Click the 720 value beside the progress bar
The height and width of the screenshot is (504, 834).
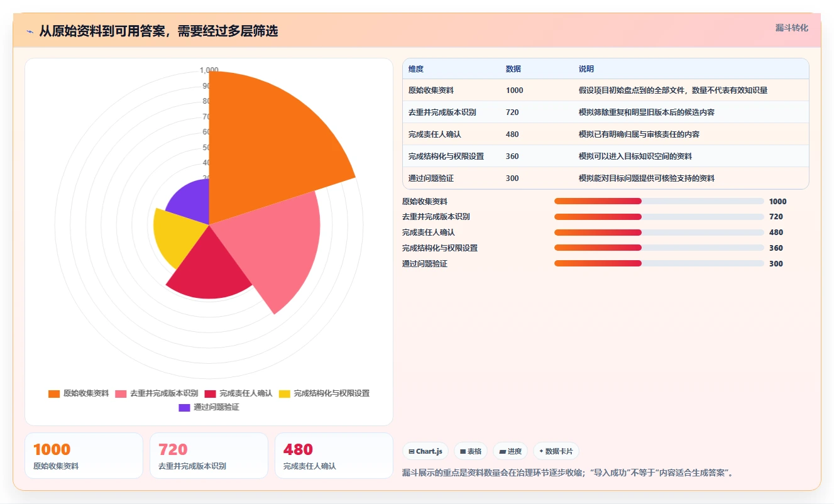pyautogui.click(x=776, y=217)
